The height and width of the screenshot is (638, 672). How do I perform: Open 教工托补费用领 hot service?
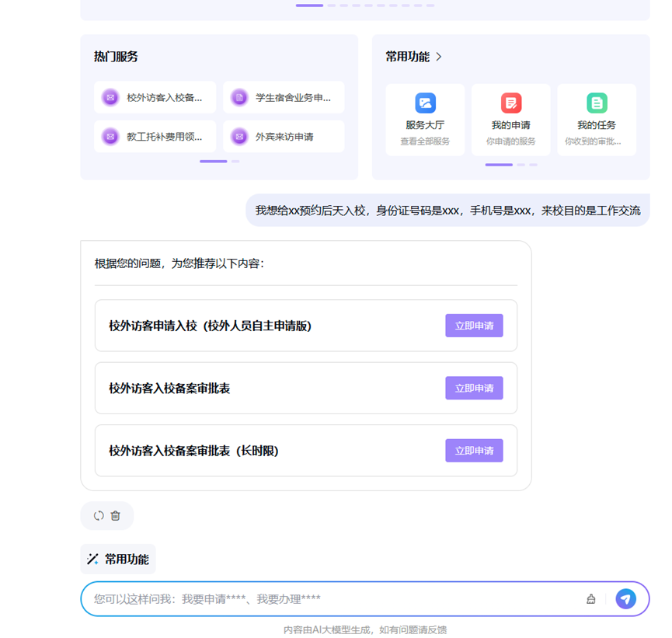155,137
